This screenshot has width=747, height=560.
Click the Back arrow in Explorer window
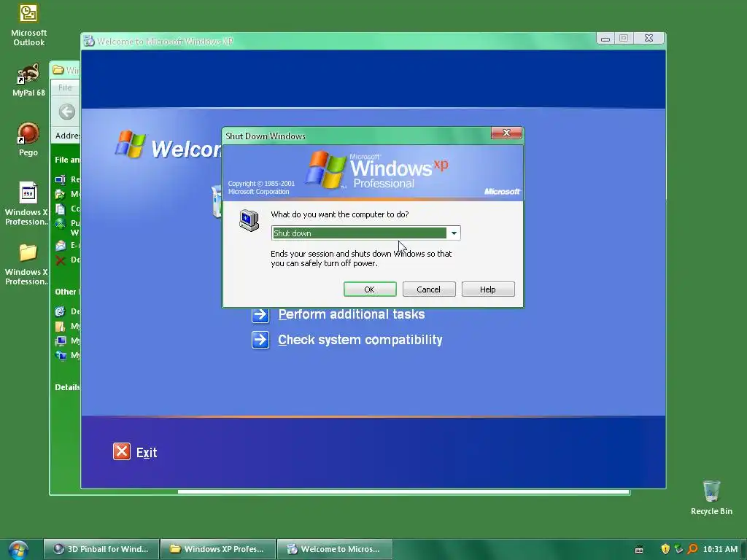(x=66, y=112)
